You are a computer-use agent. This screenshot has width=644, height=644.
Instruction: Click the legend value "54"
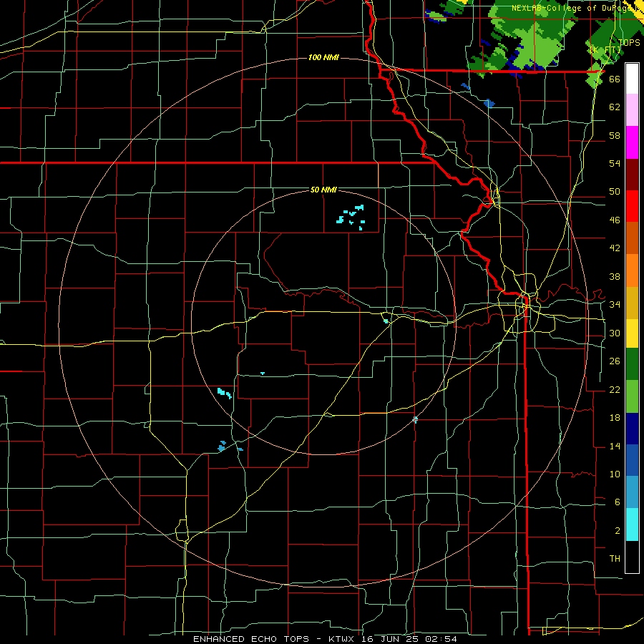(x=615, y=163)
